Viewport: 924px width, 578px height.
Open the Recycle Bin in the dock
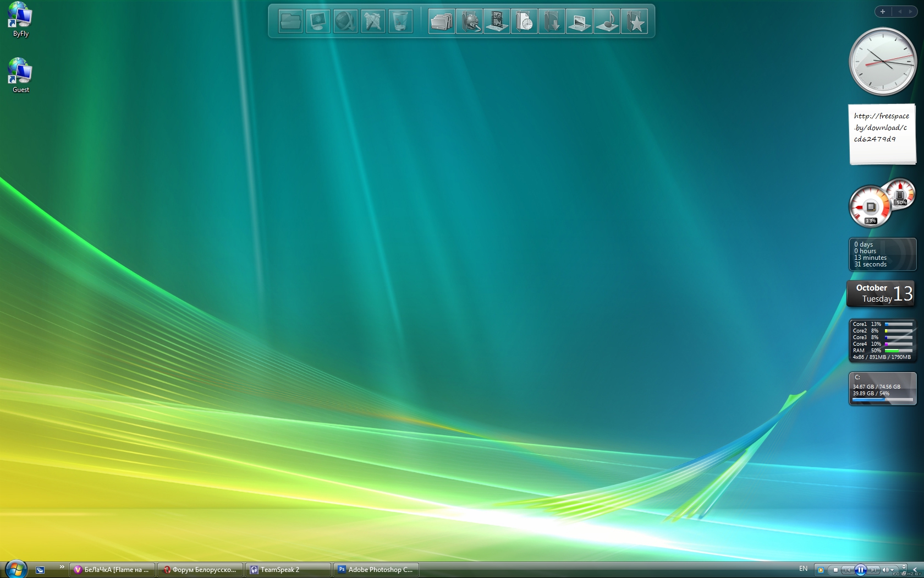point(400,21)
